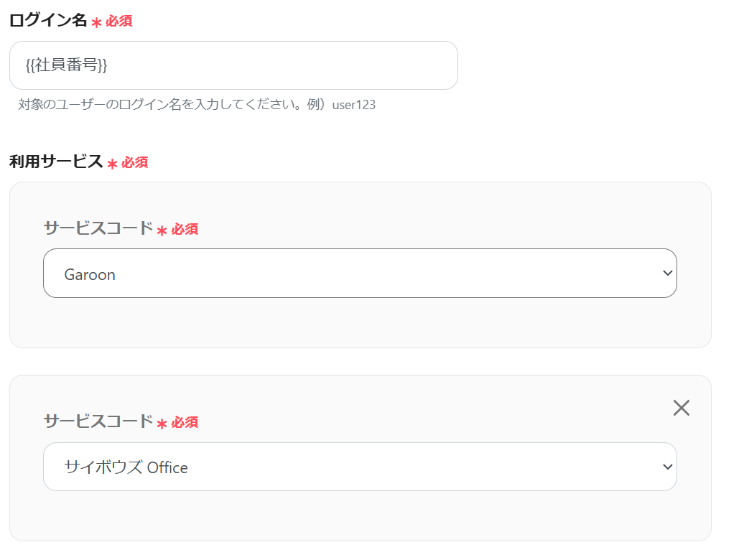Focus the ログイン名 input field
Viewport: 744px width, 560px height.
click(x=287, y=65)
